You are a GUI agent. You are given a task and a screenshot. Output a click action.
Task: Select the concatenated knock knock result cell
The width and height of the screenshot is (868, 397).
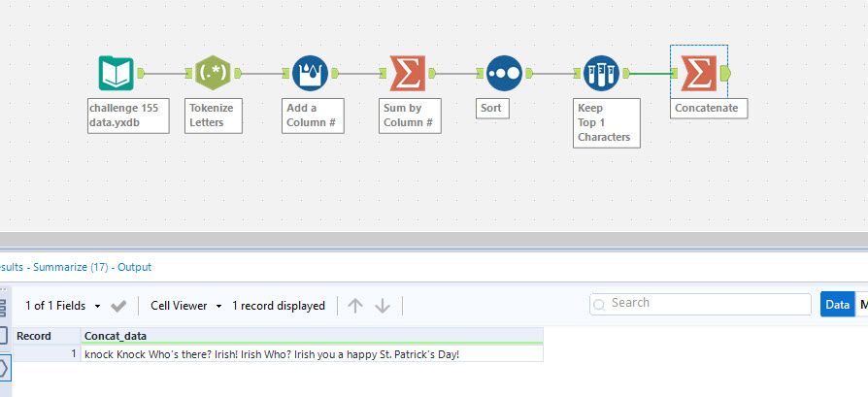click(311, 354)
